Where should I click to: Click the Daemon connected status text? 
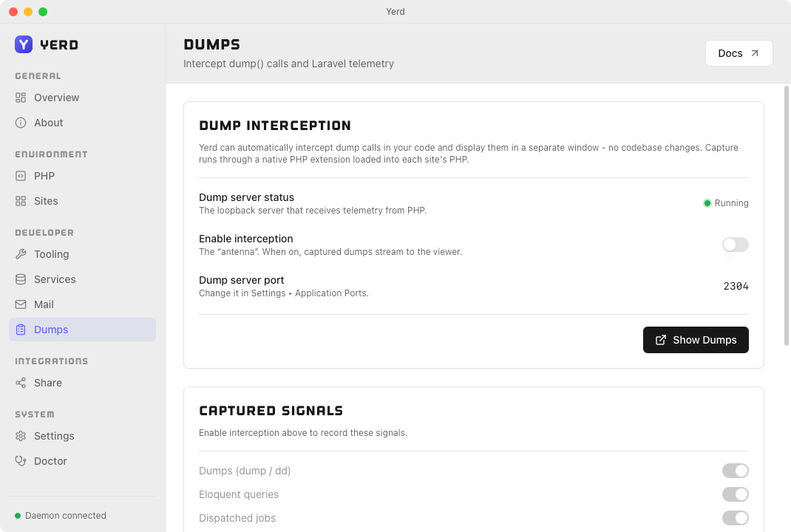click(66, 516)
